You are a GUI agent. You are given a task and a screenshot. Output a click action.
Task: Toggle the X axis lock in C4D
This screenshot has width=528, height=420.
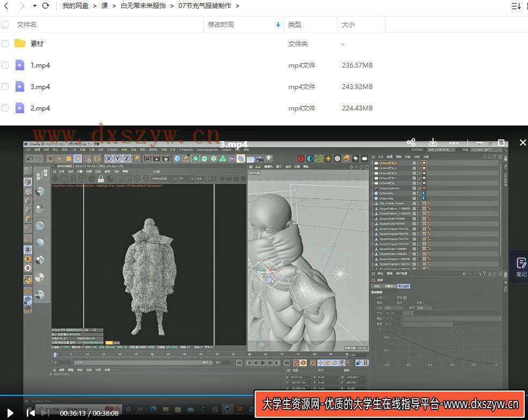click(108, 158)
